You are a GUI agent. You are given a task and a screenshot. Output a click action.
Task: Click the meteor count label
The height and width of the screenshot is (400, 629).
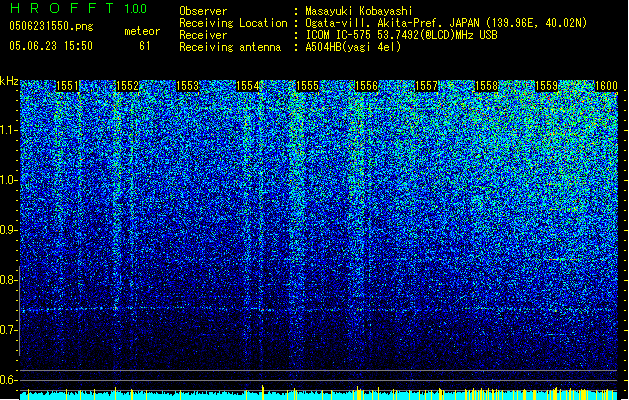coord(142,31)
